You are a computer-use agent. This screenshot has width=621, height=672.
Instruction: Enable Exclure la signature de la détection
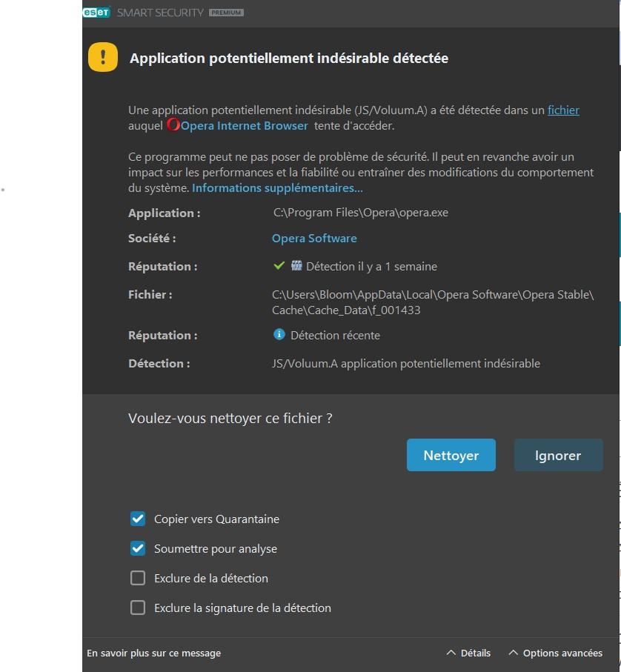tap(138, 608)
